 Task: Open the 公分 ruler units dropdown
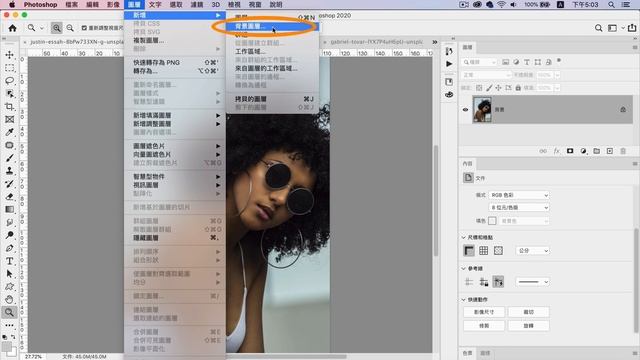[x=533, y=251]
